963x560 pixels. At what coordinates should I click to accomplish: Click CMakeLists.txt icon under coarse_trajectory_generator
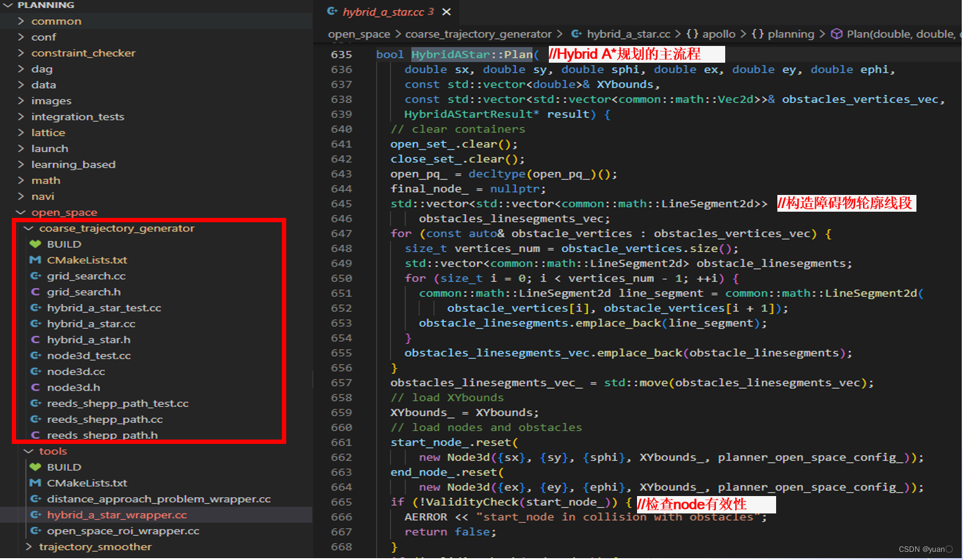pos(35,260)
